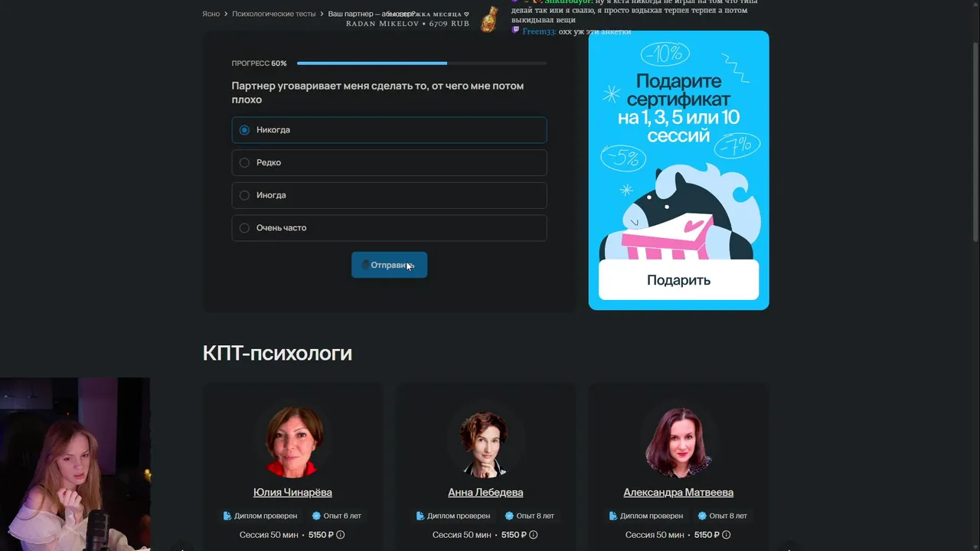
Task: Select the "Никогда" radio option
Action: click(389, 130)
